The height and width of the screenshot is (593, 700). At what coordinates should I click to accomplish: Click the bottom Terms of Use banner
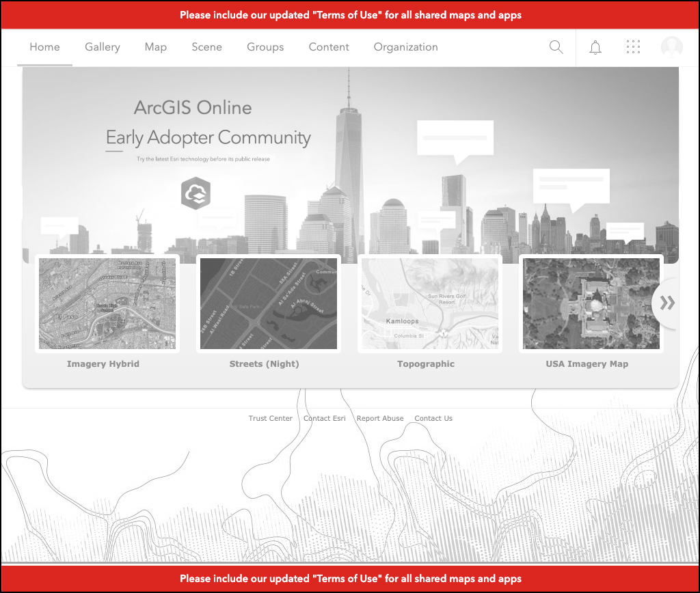(351, 578)
